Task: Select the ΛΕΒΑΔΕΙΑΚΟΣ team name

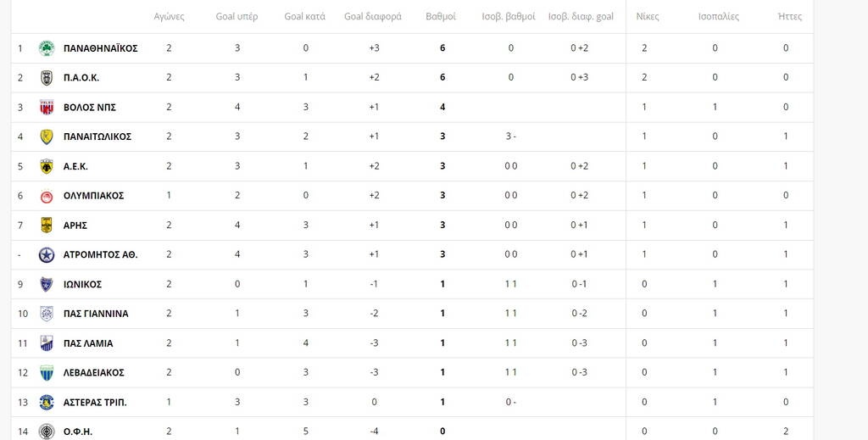Action: click(94, 373)
